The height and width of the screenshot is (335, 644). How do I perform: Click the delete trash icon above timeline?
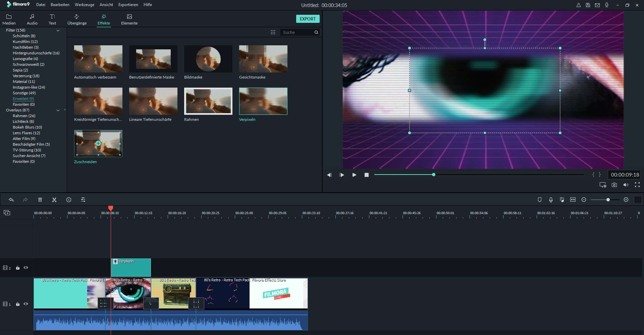coord(40,200)
